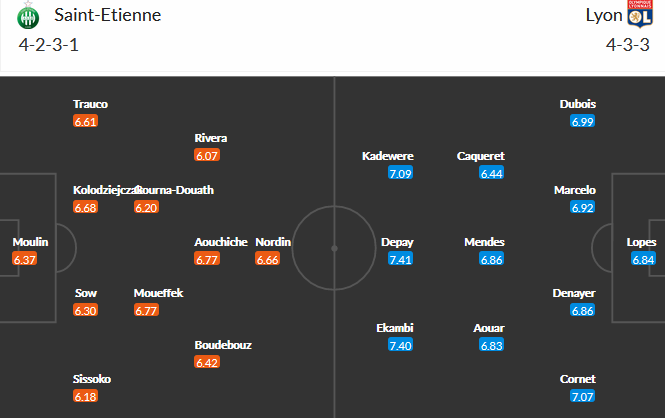Click Sissoko's 6.18 rating badge
Image resolution: width=665 pixels, height=418 pixels.
(x=86, y=398)
